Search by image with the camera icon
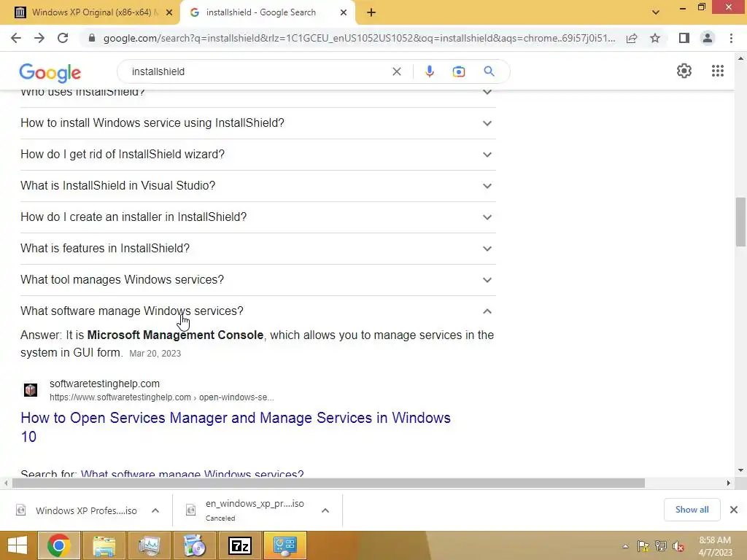The image size is (747, 560). point(458,71)
